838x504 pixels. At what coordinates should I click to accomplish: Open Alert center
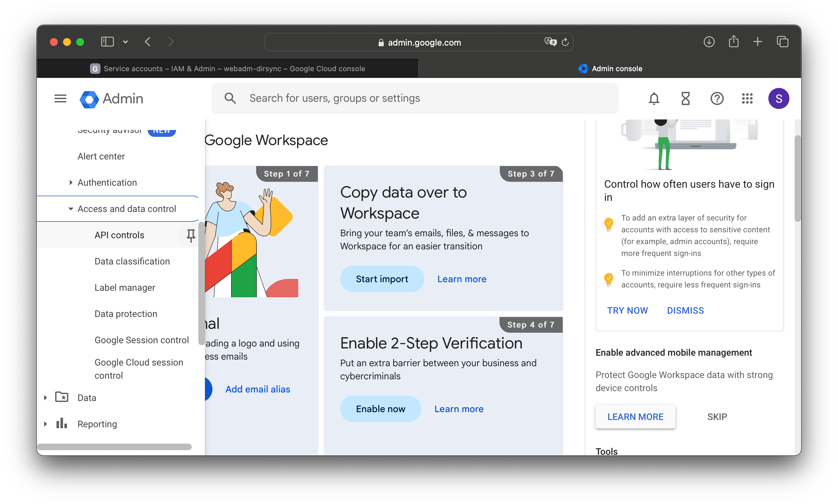(101, 156)
